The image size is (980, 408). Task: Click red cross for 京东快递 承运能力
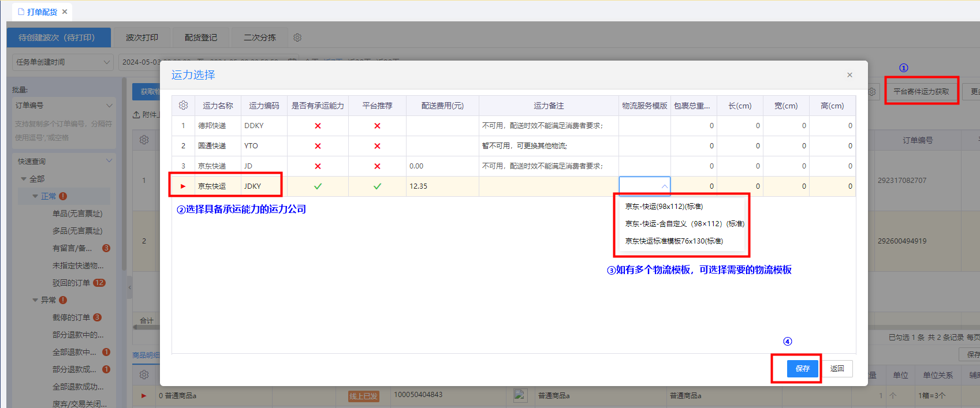click(318, 166)
